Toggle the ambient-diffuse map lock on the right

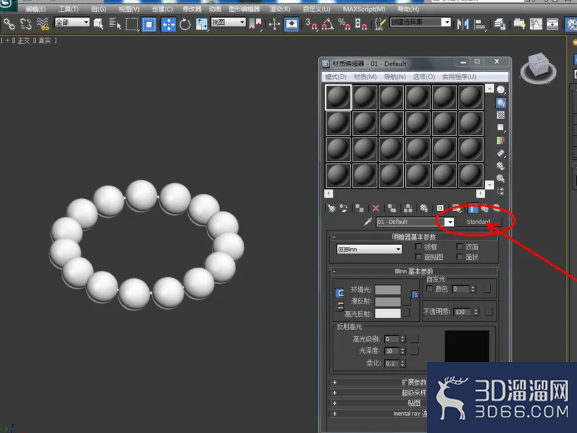click(x=415, y=295)
